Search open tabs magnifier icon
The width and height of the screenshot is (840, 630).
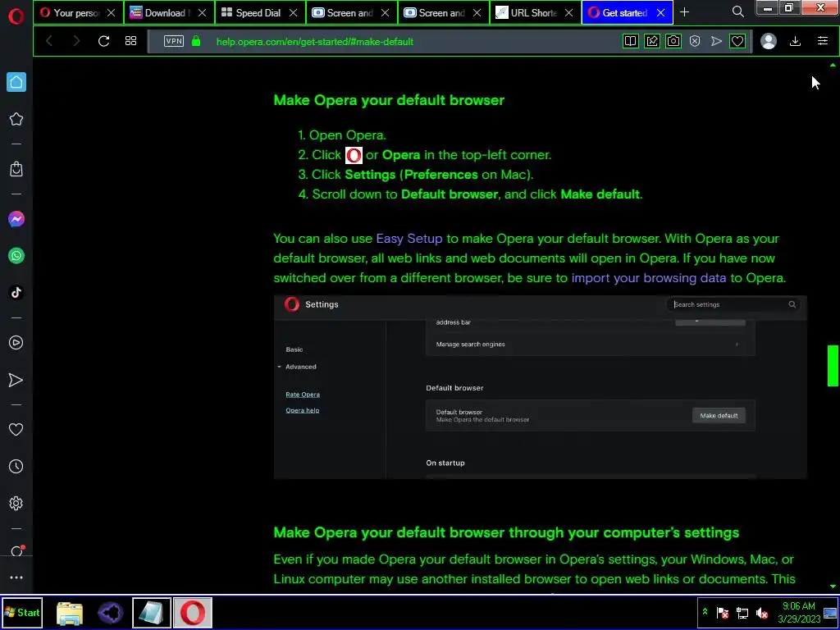(737, 11)
